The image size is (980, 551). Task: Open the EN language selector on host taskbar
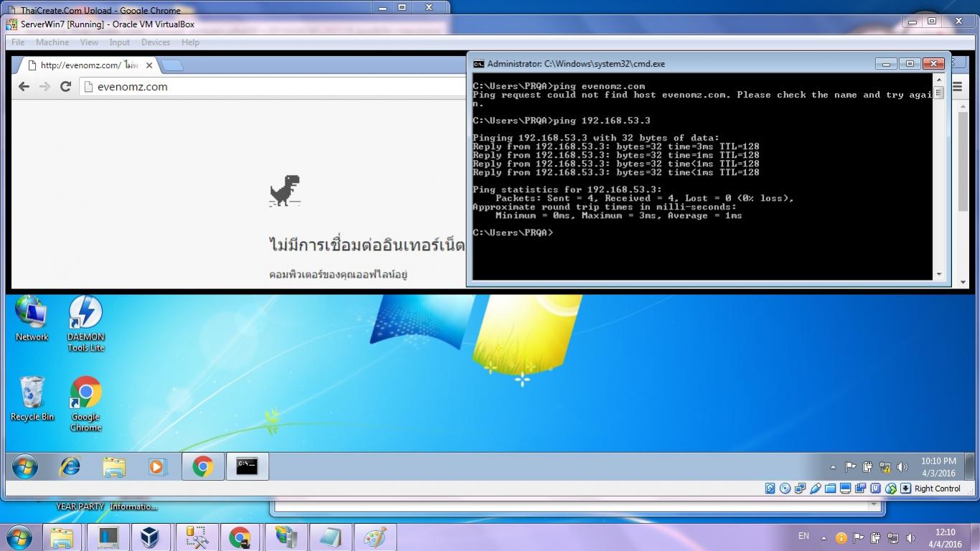[804, 536]
